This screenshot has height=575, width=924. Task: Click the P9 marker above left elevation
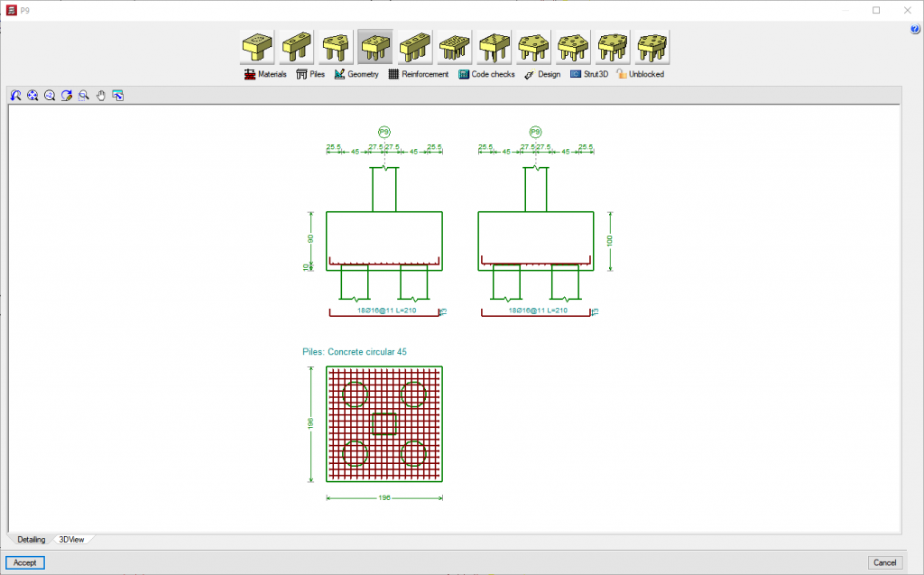tap(384, 132)
